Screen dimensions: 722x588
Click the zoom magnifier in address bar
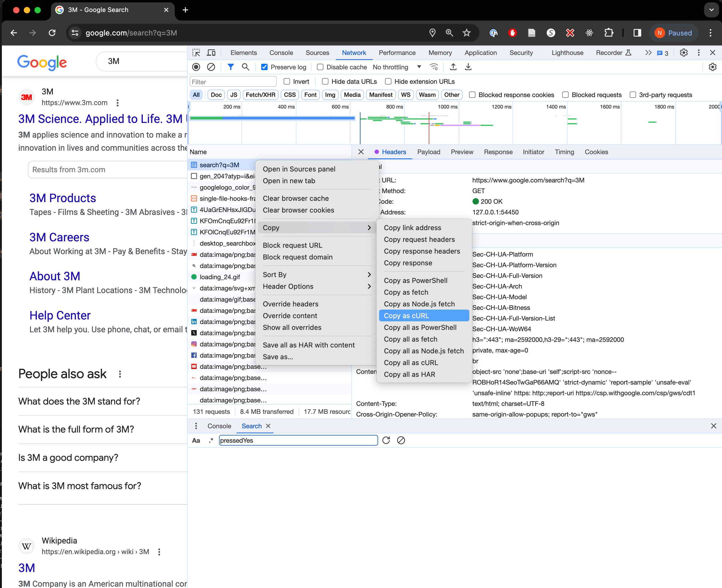pos(449,33)
